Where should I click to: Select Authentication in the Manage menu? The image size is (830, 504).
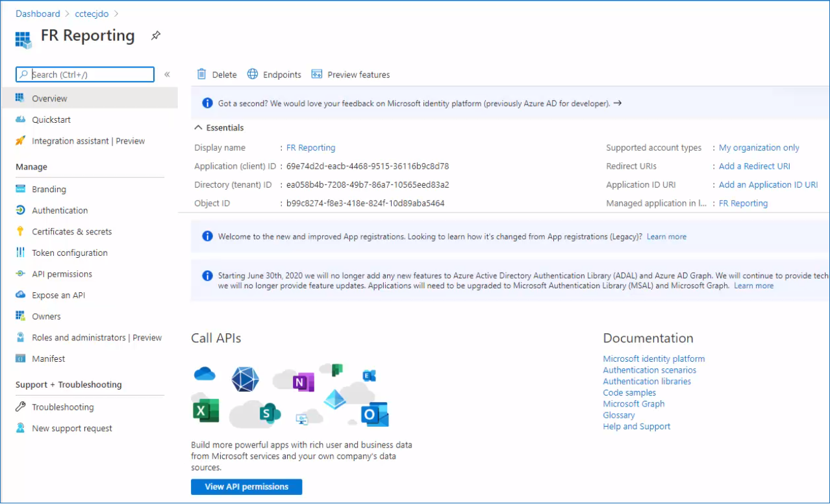point(60,210)
